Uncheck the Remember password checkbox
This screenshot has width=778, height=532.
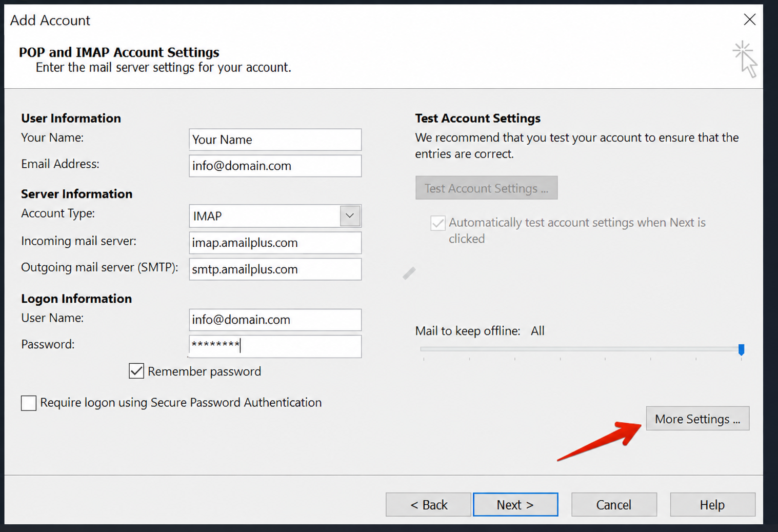point(136,371)
